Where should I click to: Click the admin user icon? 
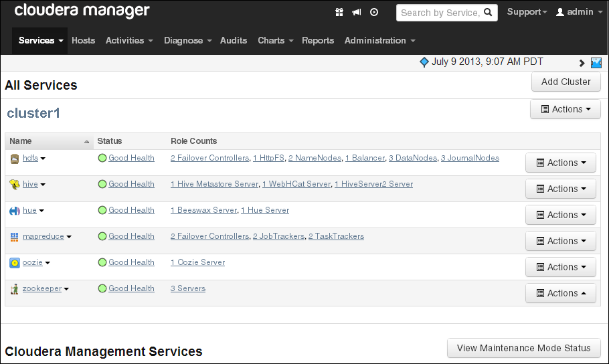pos(559,13)
